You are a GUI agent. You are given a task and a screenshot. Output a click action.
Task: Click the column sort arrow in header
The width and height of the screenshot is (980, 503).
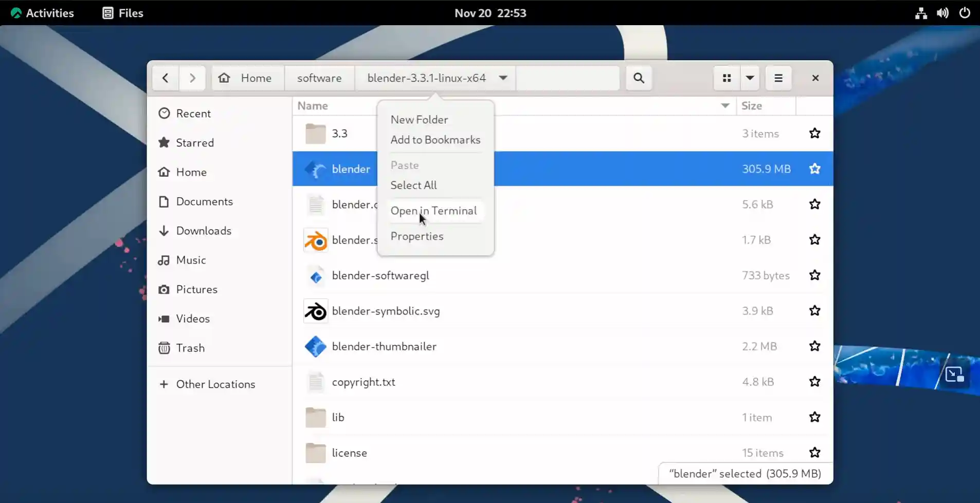click(725, 106)
